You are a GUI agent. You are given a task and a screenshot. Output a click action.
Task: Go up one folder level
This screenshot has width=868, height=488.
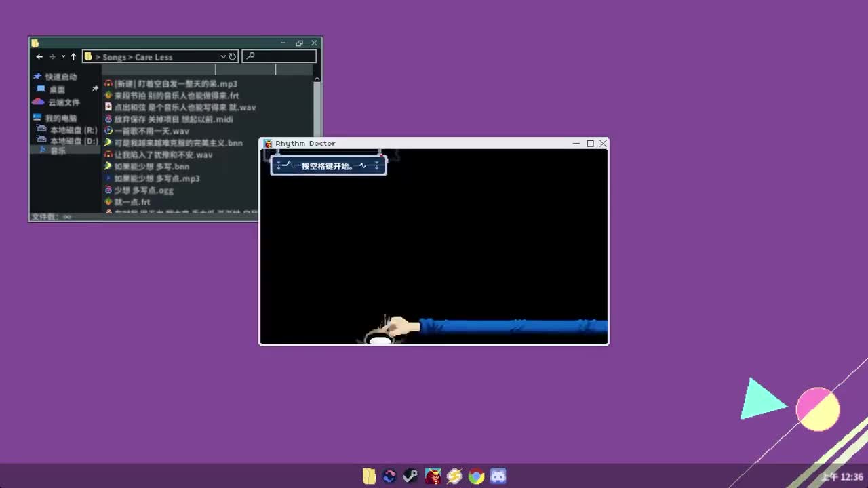[x=73, y=57]
